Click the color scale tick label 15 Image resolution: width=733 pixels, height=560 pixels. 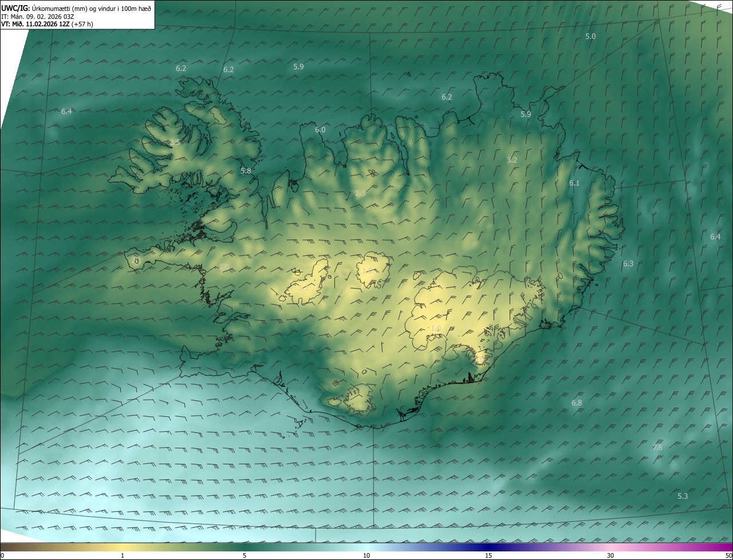click(488, 555)
